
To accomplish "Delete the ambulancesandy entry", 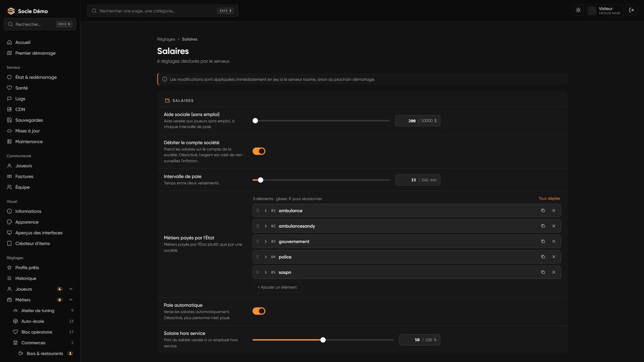I will 554,226.
